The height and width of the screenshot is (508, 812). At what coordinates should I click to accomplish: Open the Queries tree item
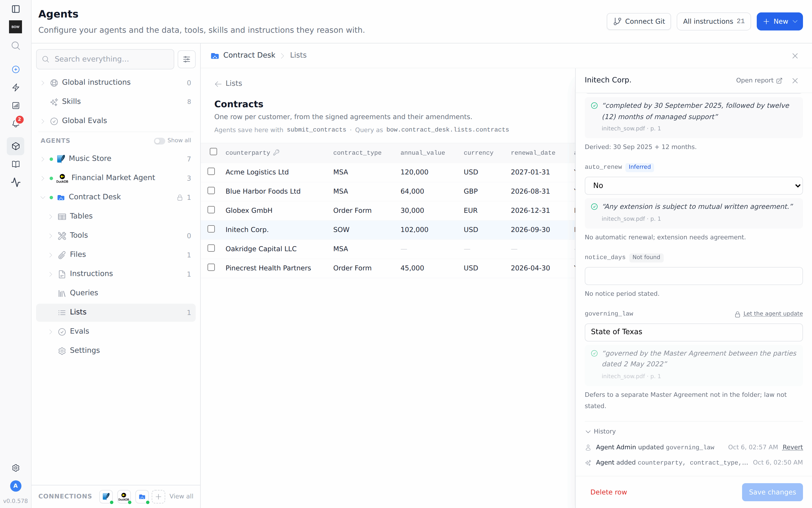pyautogui.click(x=116, y=293)
